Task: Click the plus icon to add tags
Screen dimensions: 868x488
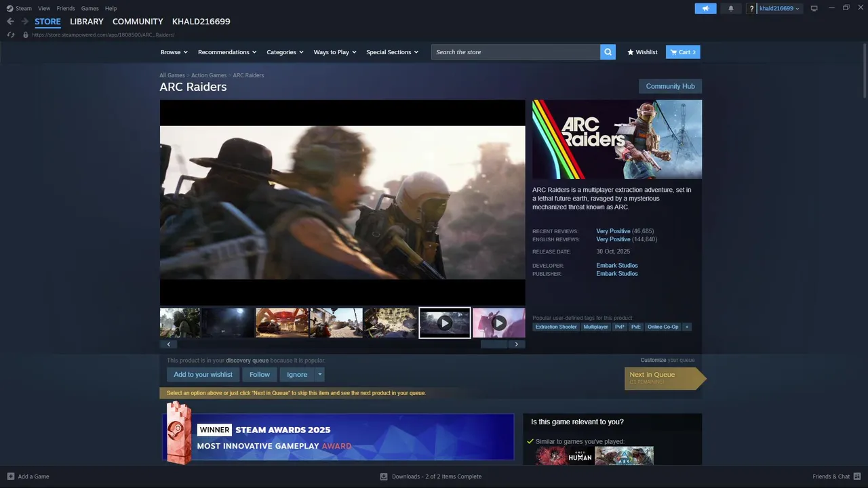Action: coord(686,327)
